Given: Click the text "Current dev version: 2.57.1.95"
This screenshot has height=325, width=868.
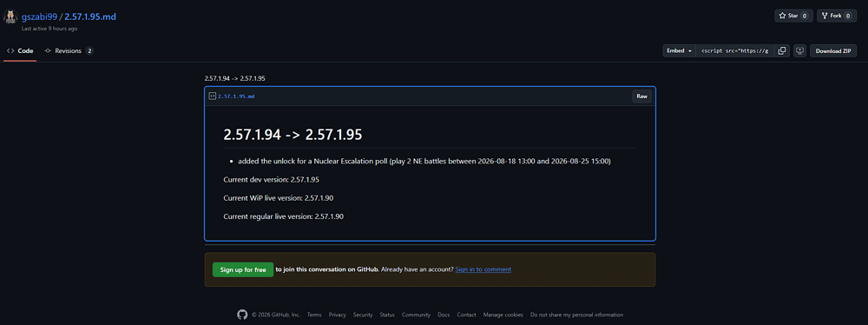Looking at the screenshot, I should pos(271,180).
